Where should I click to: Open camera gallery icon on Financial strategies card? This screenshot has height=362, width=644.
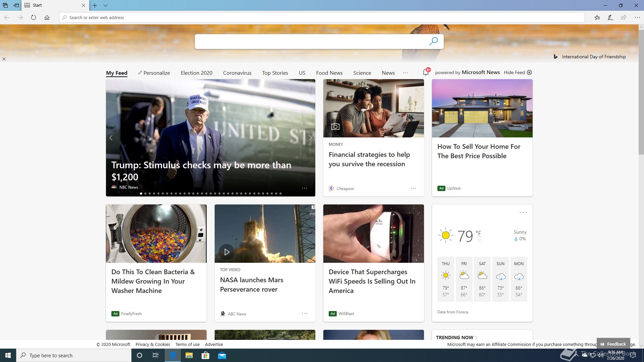(335, 126)
